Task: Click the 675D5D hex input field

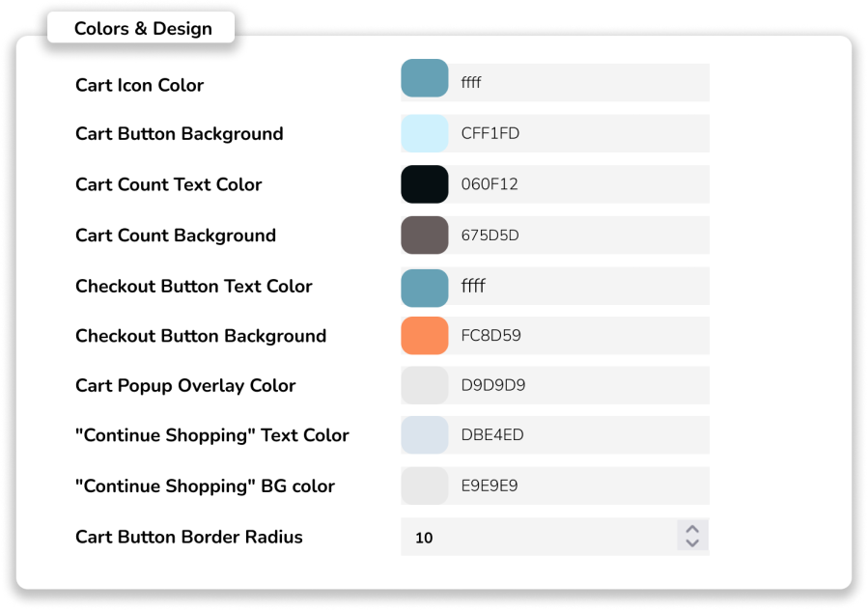Action: tap(579, 236)
